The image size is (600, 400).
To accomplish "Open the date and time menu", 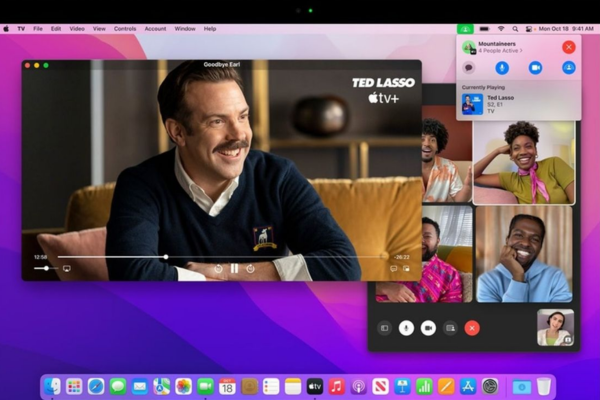I will pos(566,29).
